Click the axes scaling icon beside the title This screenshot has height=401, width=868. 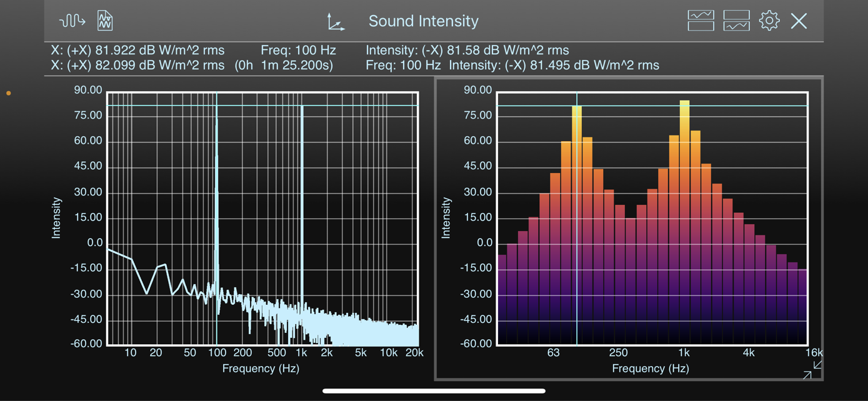(x=336, y=22)
